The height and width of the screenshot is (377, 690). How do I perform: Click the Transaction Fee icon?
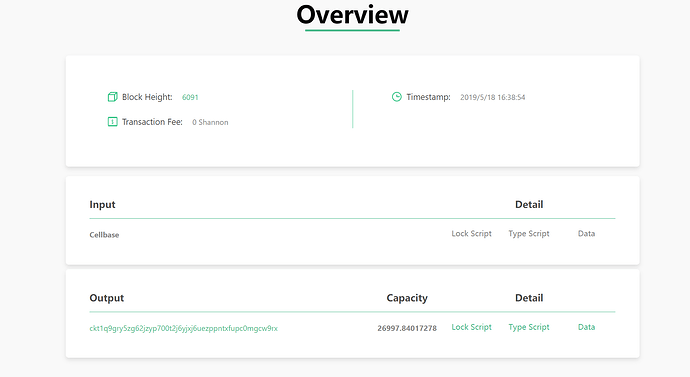tap(113, 121)
